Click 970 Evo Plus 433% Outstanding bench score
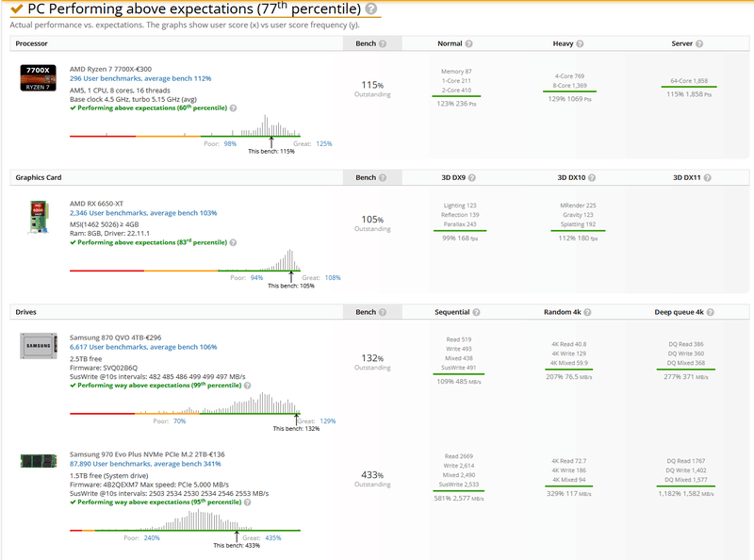 [372, 479]
